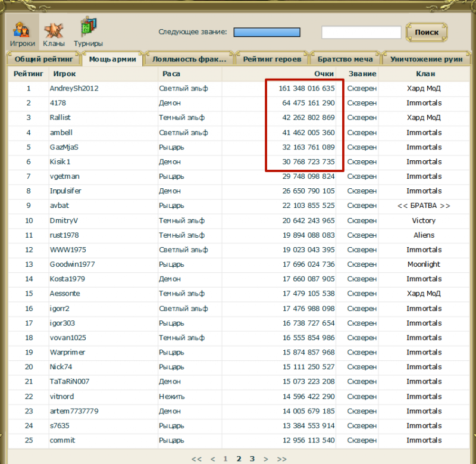This screenshot has width=476, height=464.
Task: Sort by the Клан column header
Action: tap(425, 74)
